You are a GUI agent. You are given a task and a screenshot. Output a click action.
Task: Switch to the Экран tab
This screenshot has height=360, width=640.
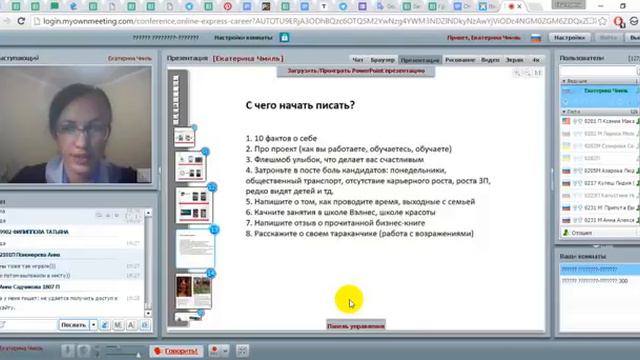click(x=514, y=60)
